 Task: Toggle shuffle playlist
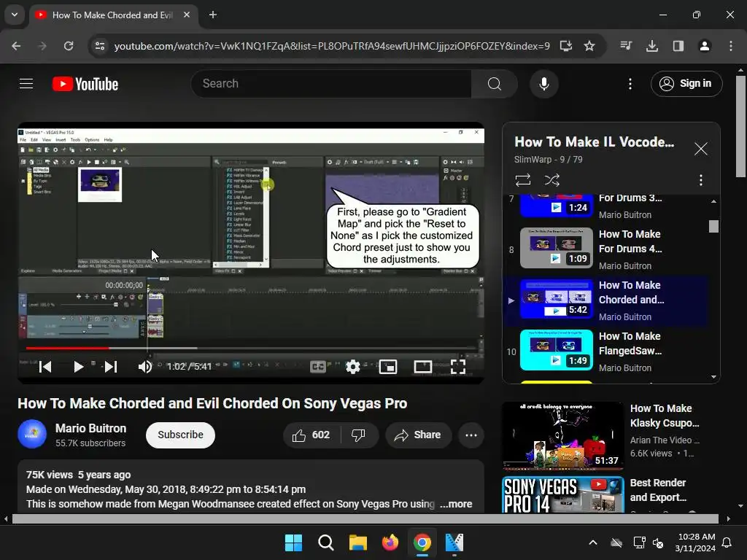pos(551,180)
